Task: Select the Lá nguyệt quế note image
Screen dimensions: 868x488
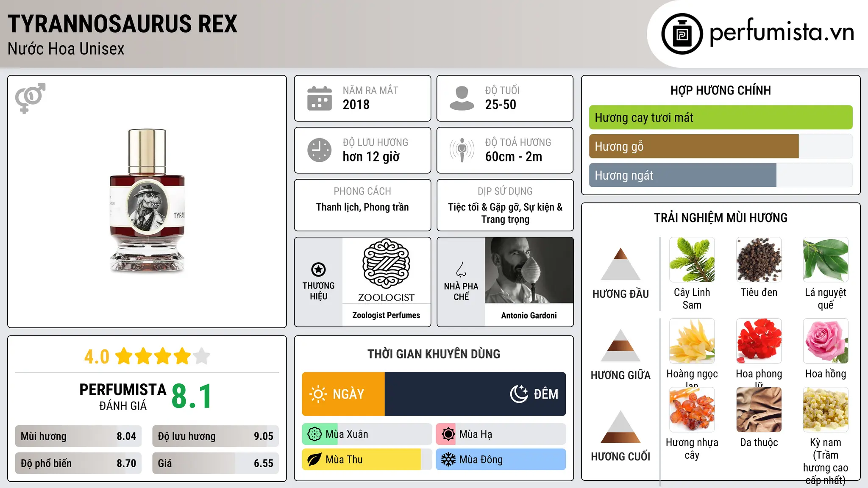Action: coord(826,260)
